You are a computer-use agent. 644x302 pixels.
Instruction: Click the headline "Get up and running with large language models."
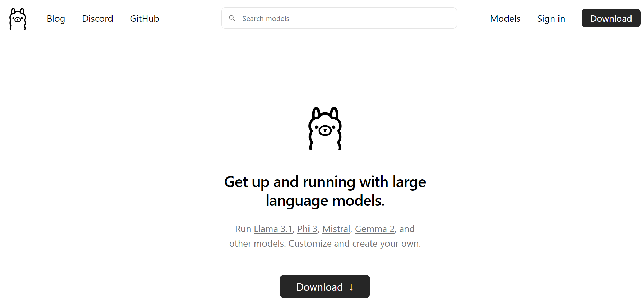[325, 191]
